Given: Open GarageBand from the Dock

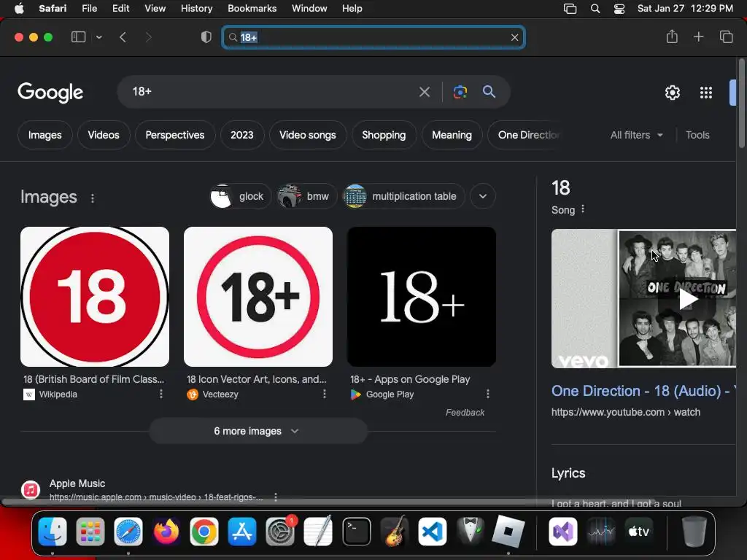Looking at the screenshot, I should [x=395, y=532].
